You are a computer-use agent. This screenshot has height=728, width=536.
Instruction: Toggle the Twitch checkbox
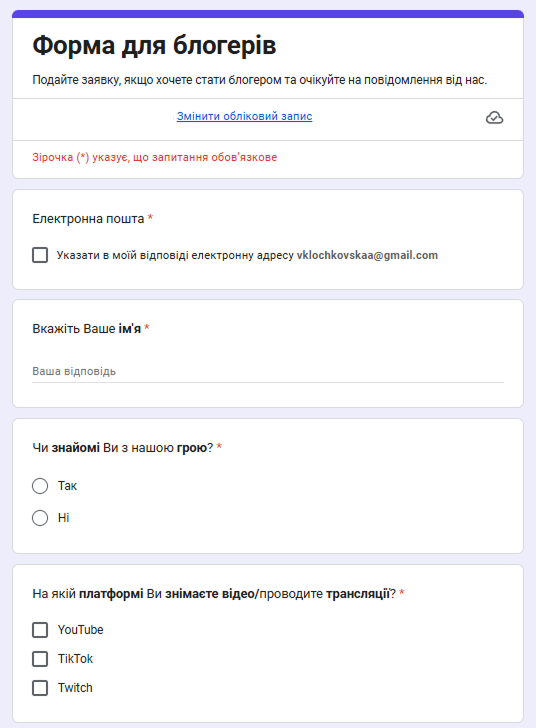[x=40, y=688]
